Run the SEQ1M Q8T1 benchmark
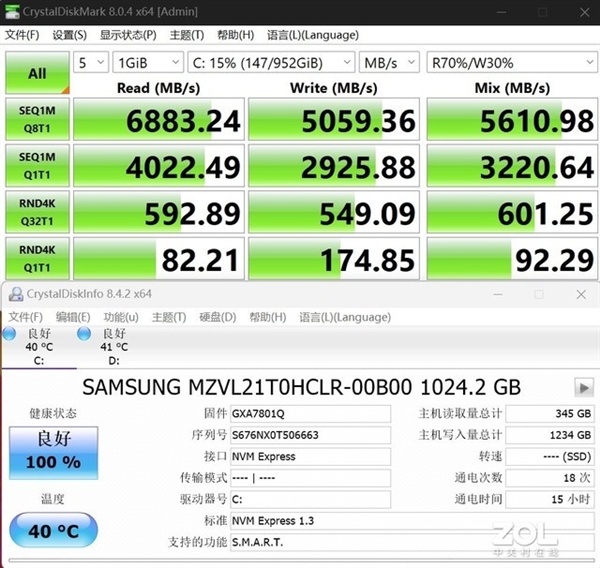The width and height of the screenshot is (600, 568). click(x=37, y=120)
